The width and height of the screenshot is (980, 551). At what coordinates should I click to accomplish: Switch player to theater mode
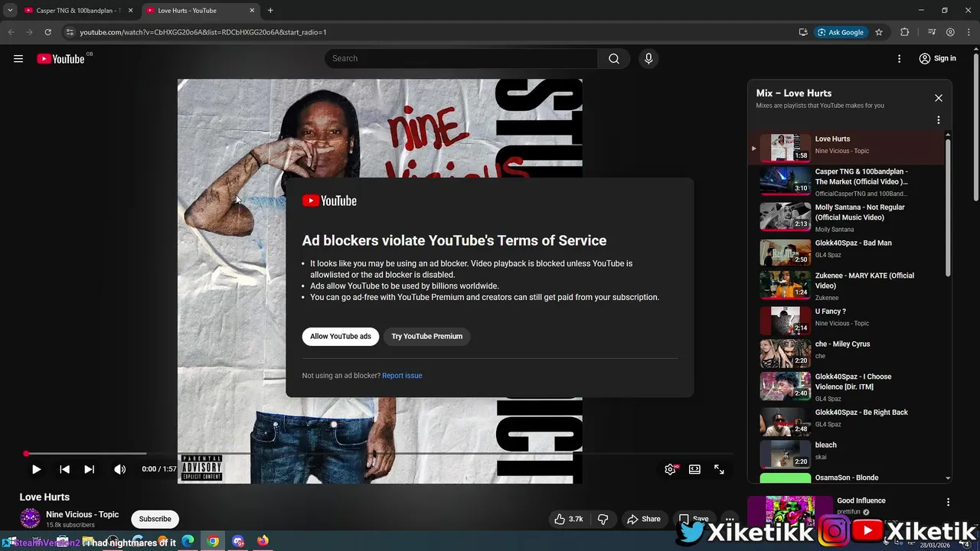click(694, 469)
